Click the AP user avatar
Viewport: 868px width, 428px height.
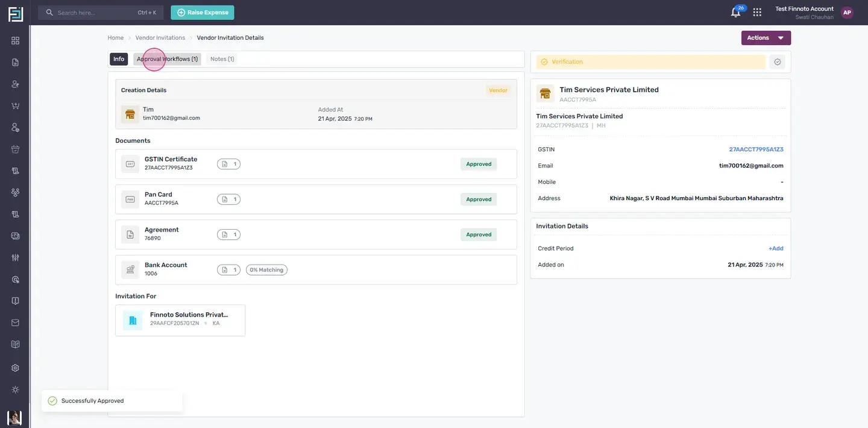(848, 12)
